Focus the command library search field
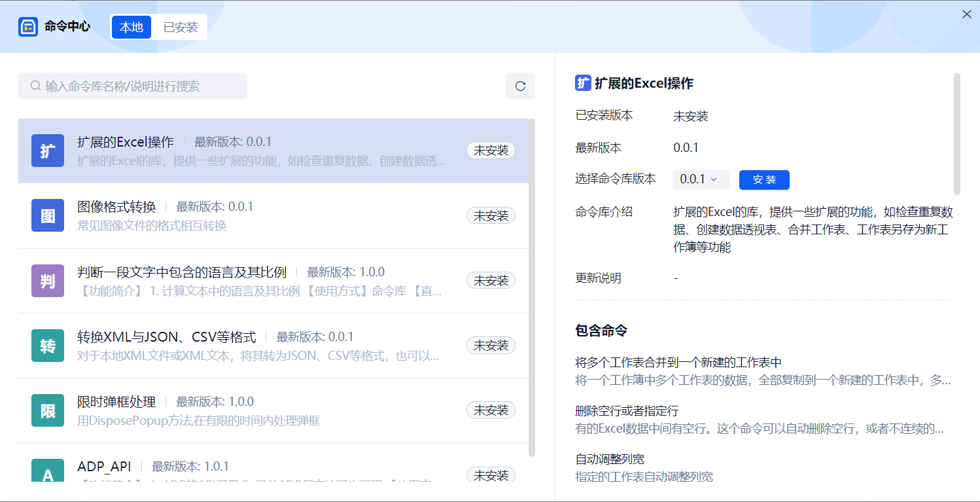The height and width of the screenshot is (502, 980). 141,86
